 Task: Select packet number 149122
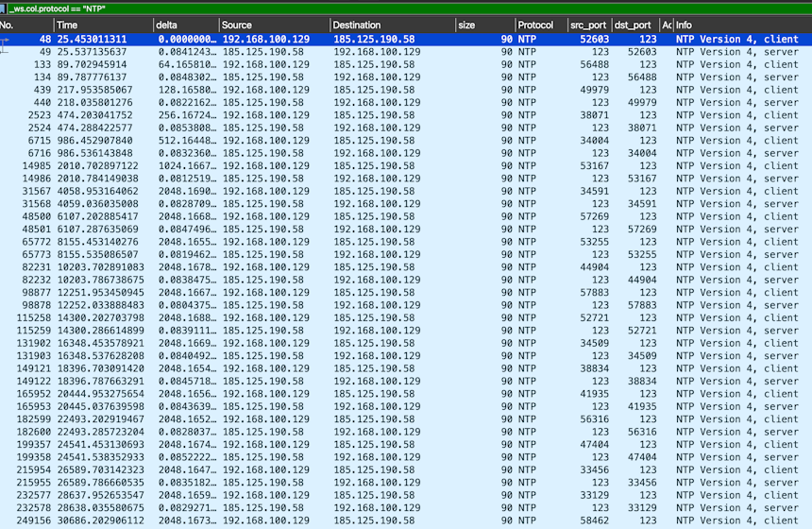click(406, 382)
